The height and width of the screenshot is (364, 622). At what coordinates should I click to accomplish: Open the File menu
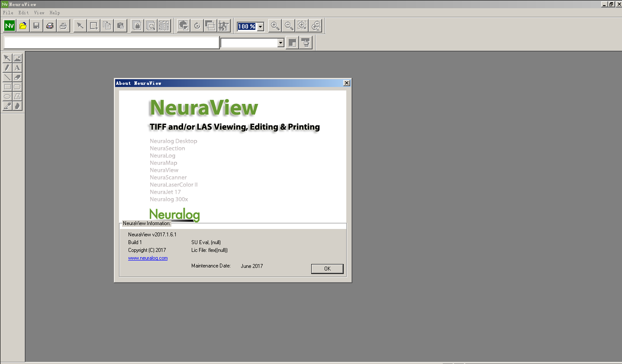click(x=8, y=13)
